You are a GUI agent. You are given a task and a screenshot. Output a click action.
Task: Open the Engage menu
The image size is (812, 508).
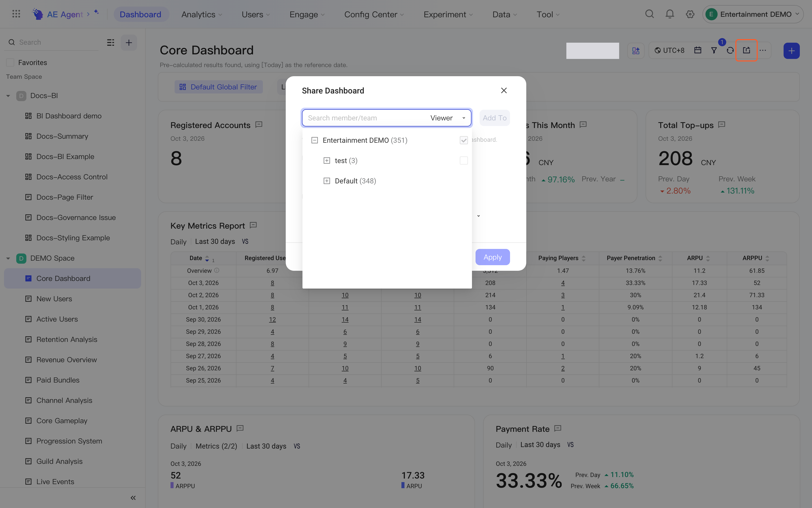pos(307,14)
